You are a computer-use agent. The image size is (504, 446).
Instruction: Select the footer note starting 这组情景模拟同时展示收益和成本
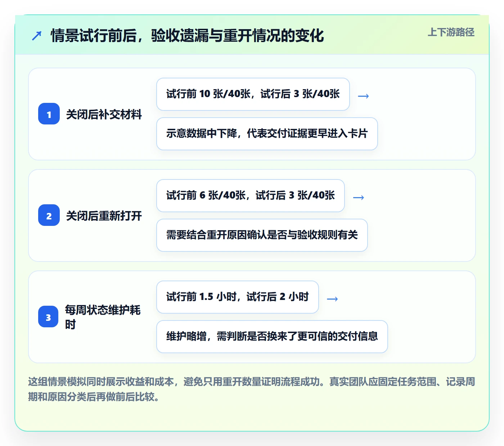click(252, 389)
